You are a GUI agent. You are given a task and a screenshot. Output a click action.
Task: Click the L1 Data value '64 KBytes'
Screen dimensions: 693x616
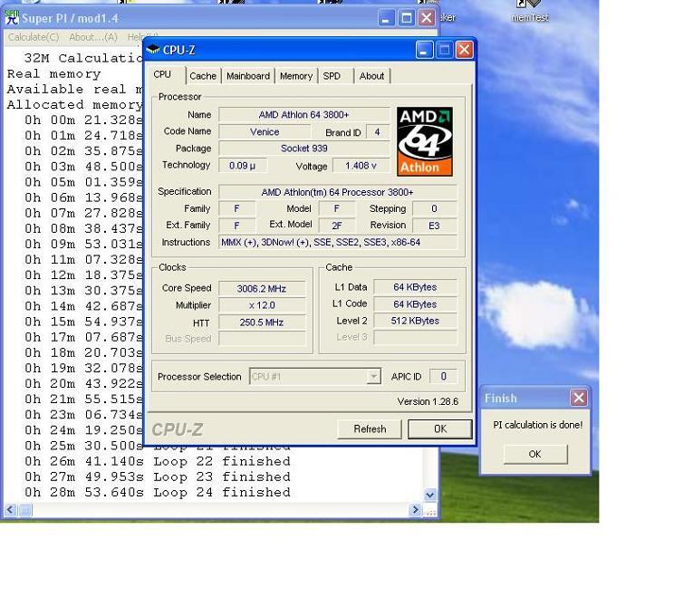coord(415,287)
